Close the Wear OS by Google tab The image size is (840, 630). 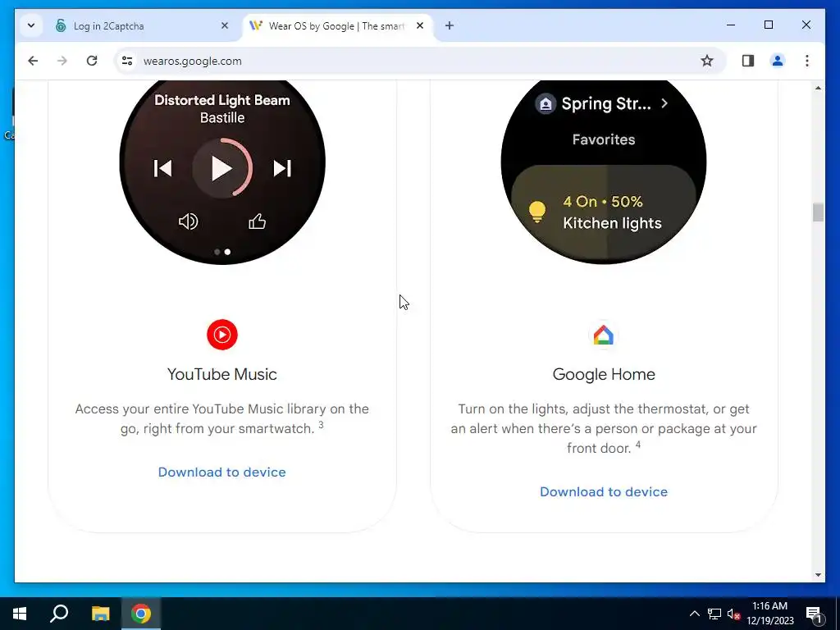click(x=420, y=25)
